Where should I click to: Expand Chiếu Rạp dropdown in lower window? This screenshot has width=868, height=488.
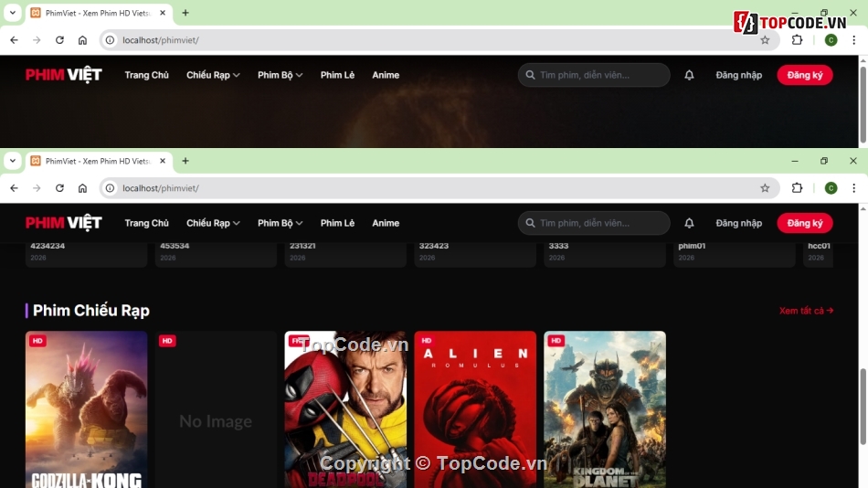(213, 223)
